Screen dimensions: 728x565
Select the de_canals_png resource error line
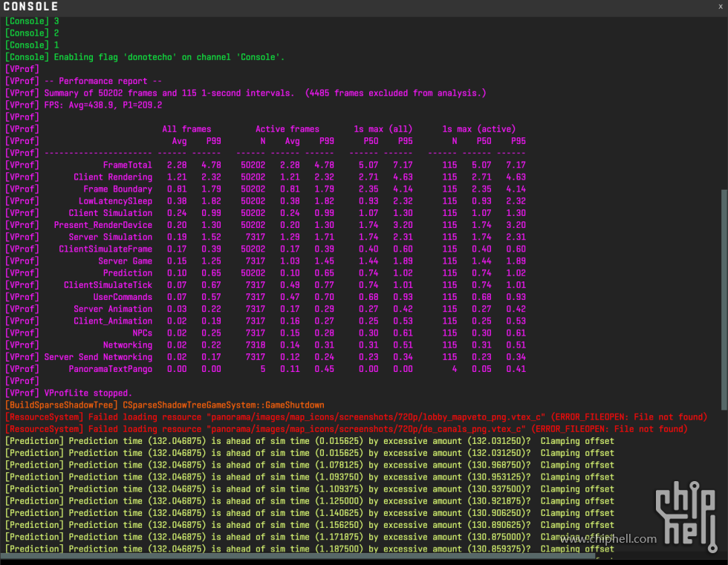point(346,429)
